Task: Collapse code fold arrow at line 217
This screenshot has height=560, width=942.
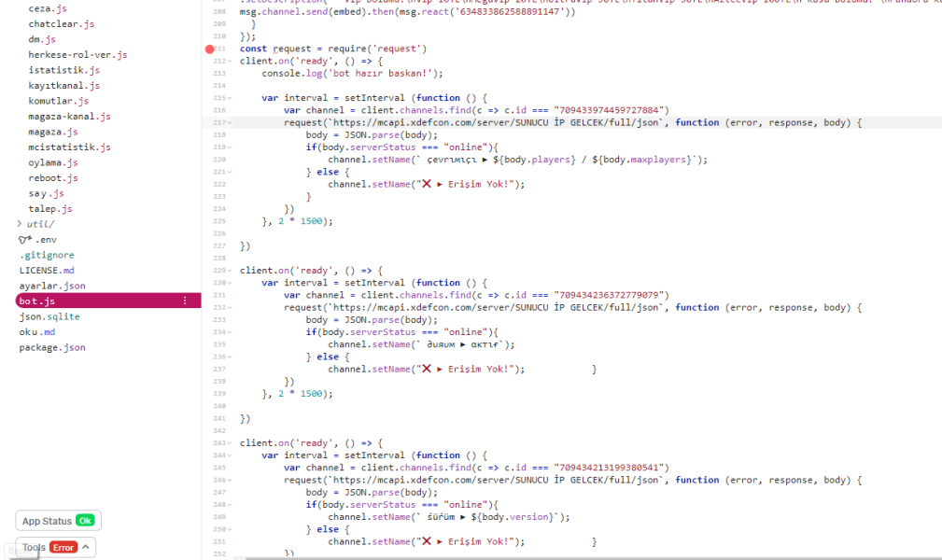Action: 230,122
